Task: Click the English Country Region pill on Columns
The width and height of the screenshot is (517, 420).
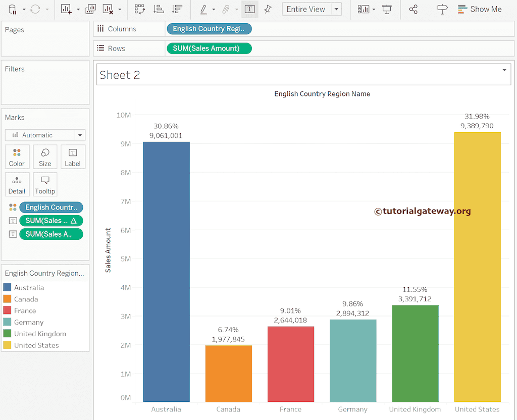Action: 209,29
